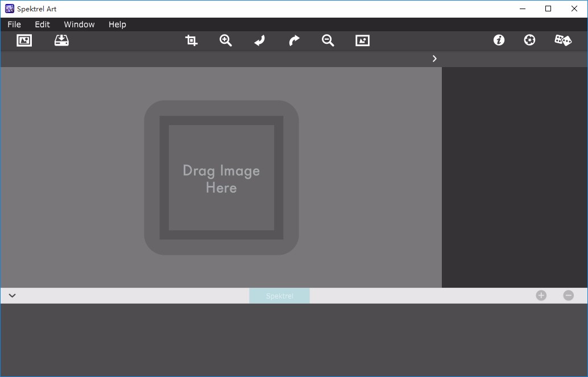Select the Spektrel tab
This screenshot has width=588, height=377.
pos(279,296)
